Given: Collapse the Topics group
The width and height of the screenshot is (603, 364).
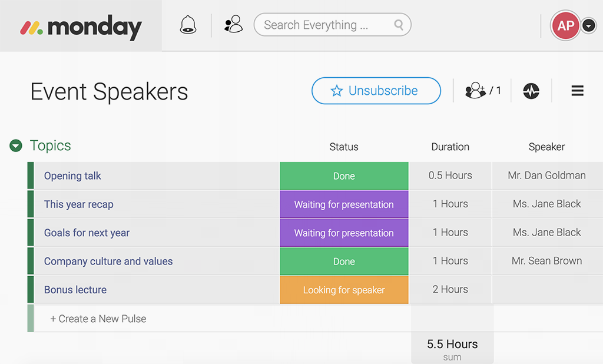Looking at the screenshot, I should tap(16, 146).
